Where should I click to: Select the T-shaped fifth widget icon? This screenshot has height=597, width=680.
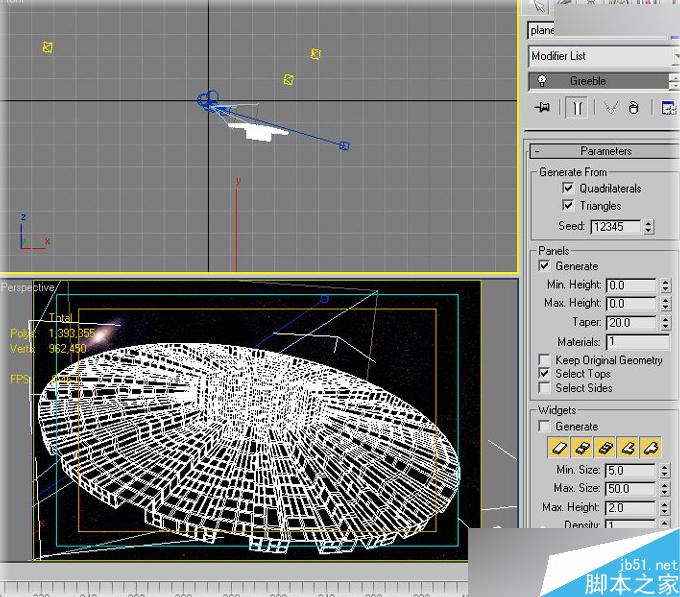651,445
